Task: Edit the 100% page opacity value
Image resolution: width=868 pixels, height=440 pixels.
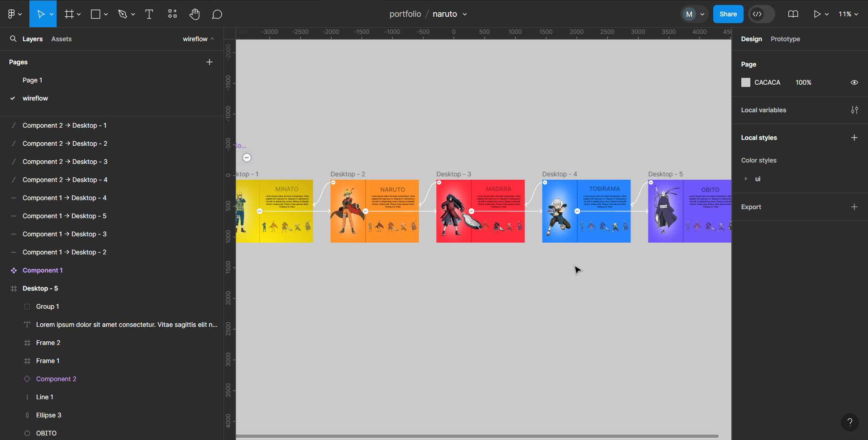Action: point(803,82)
